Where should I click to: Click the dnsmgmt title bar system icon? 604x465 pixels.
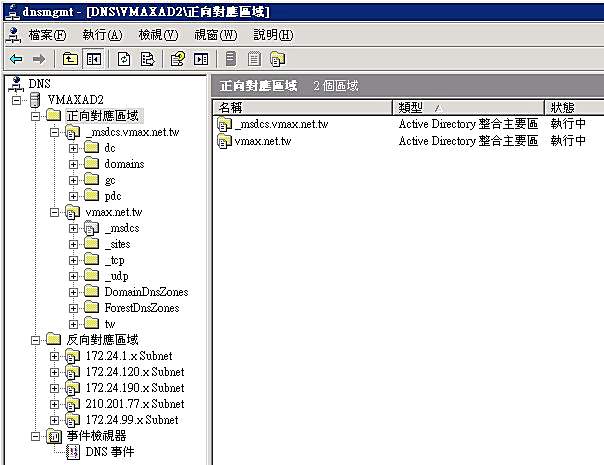[12, 12]
